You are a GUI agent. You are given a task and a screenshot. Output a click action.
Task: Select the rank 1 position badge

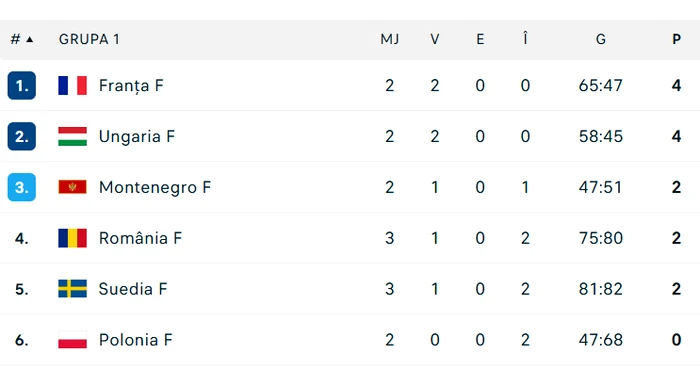point(21,85)
